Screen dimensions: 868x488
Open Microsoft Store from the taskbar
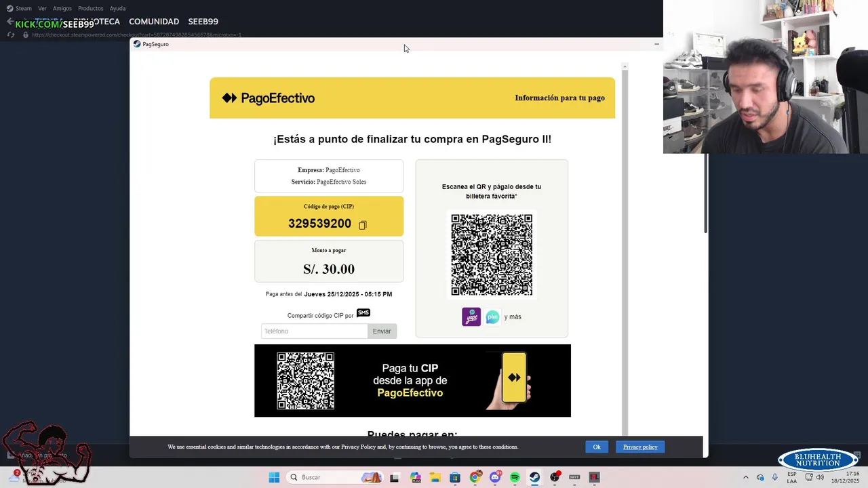tap(455, 477)
